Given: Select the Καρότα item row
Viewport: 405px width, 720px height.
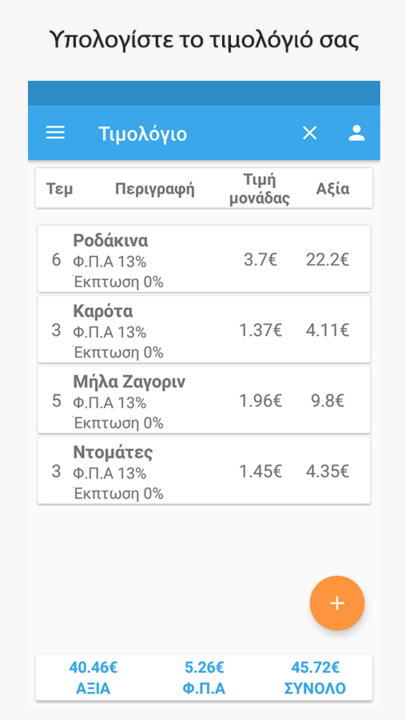Looking at the screenshot, I should click(x=204, y=329).
